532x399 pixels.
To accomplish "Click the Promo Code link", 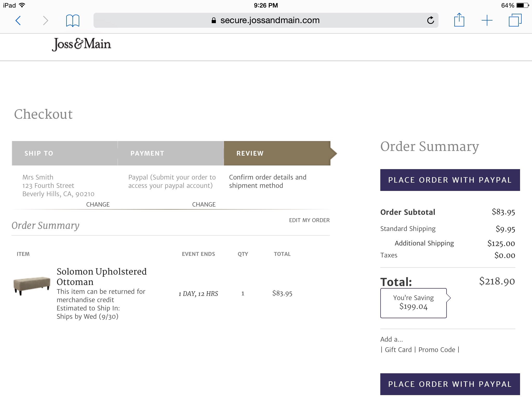I will (437, 350).
